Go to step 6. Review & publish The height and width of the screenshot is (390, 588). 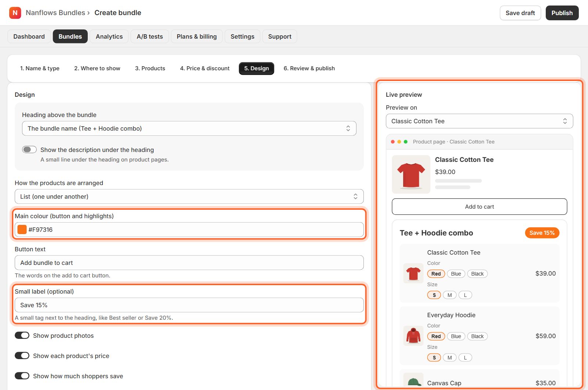tap(309, 68)
